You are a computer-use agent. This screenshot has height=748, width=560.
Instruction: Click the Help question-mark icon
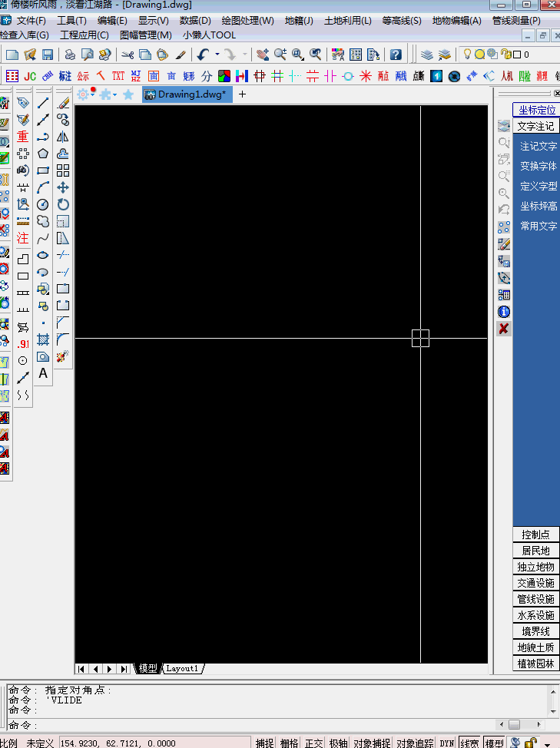pos(396,55)
